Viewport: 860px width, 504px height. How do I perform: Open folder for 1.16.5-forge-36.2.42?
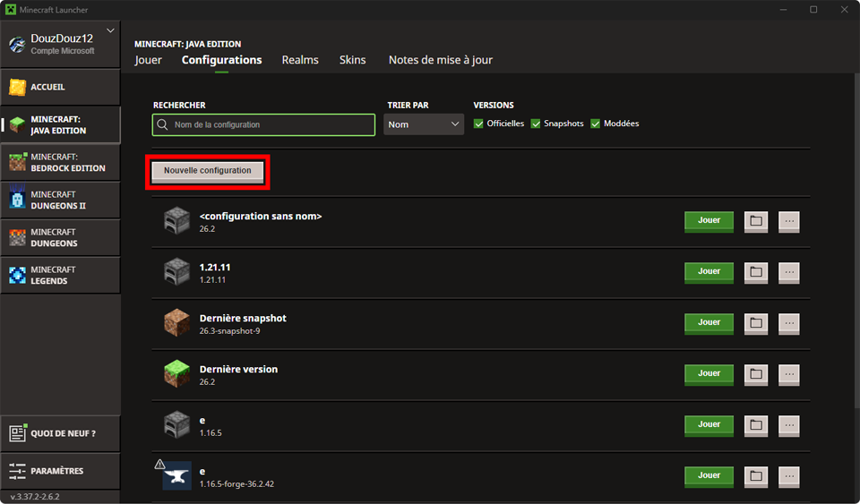tap(756, 476)
